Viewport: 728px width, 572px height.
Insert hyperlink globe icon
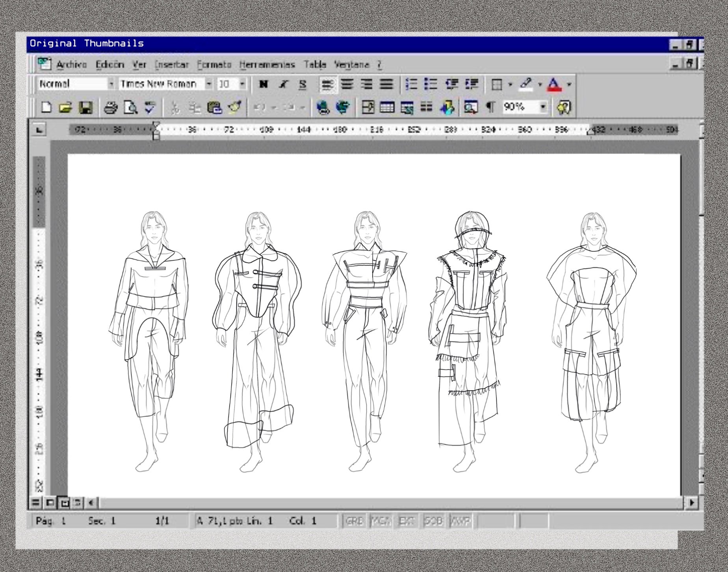coord(323,107)
